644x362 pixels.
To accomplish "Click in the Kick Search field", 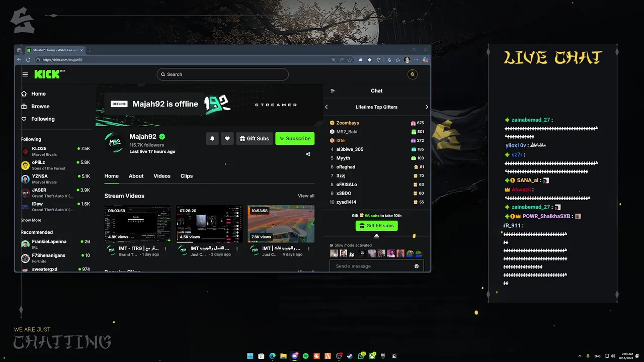I will click(x=222, y=74).
